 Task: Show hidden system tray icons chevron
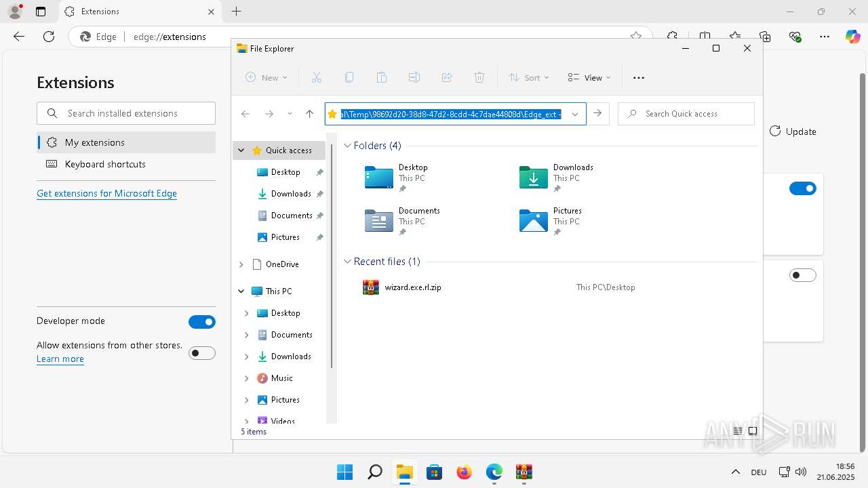pyautogui.click(x=735, y=472)
